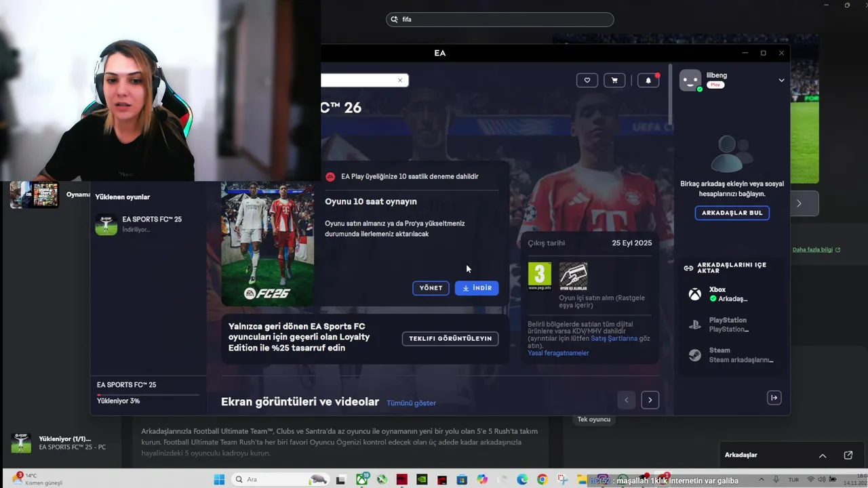This screenshot has width=868, height=488.
Task: Click the fifa search box in background window
Action: click(500, 20)
